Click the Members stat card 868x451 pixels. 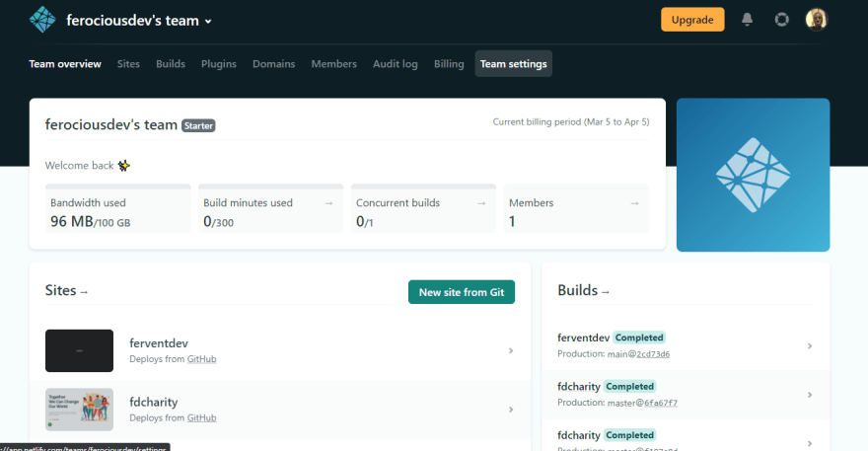pos(576,208)
